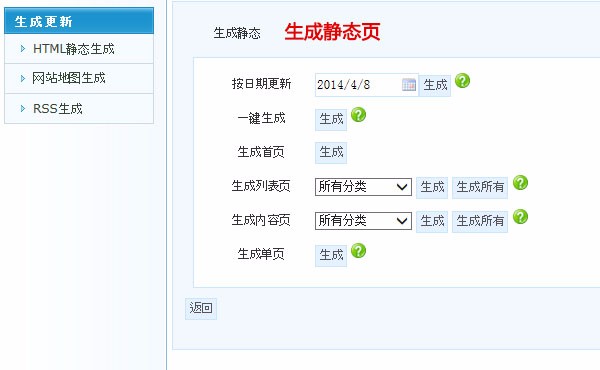Click the 生成内容页 label
The height and width of the screenshot is (370, 600).
click(261, 220)
